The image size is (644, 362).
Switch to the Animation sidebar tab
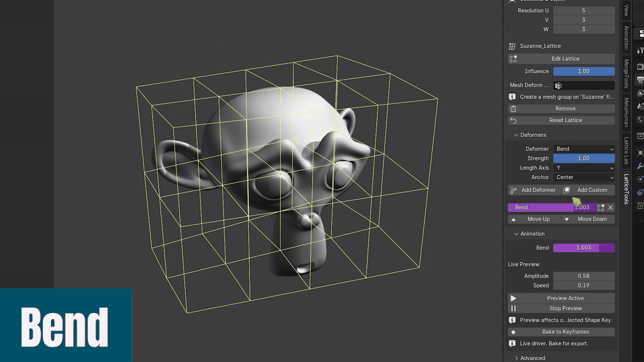(626, 38)
